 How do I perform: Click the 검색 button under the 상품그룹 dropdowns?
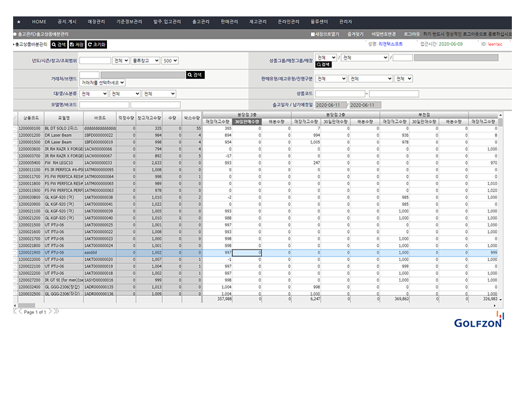point(324,65)
